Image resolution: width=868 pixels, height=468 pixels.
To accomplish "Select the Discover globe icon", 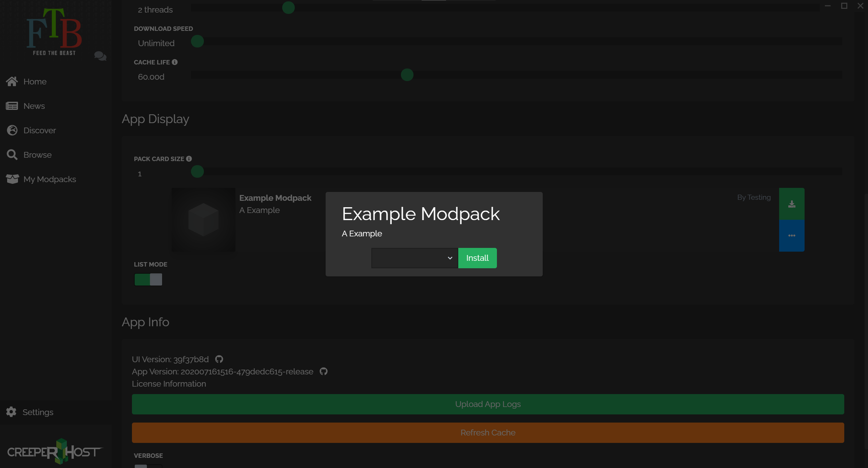I will 12,130.
